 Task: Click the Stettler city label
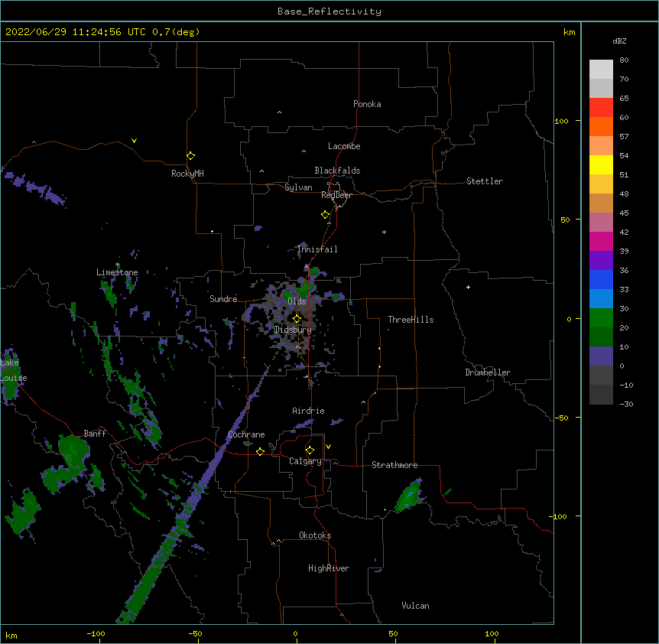[x=485, y=181]
